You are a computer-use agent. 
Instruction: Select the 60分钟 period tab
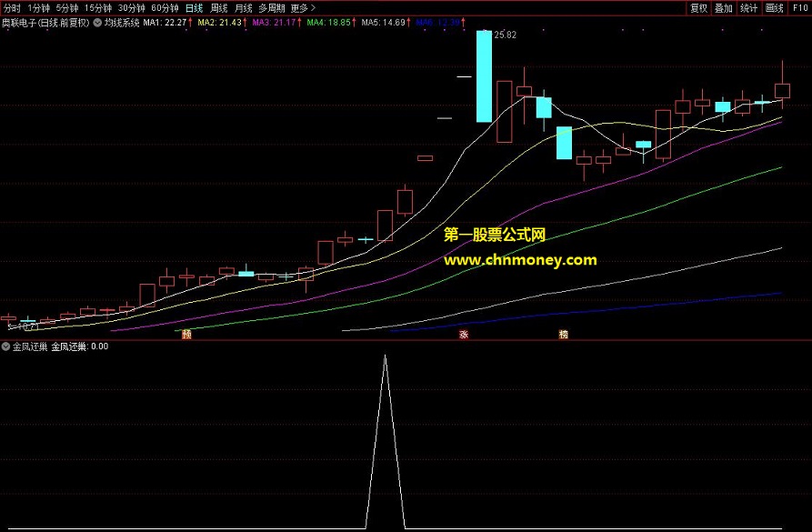tap(165, 8)
